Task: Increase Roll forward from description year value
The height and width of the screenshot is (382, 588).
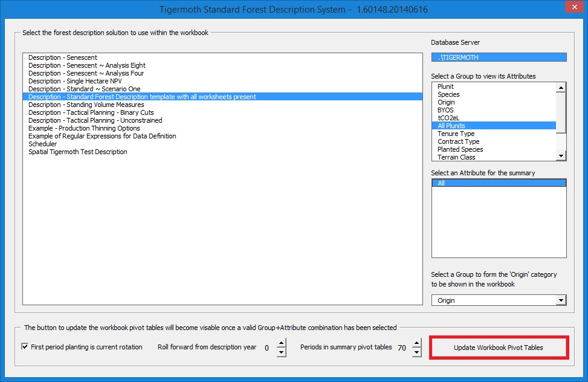Action: click(281, 343)
